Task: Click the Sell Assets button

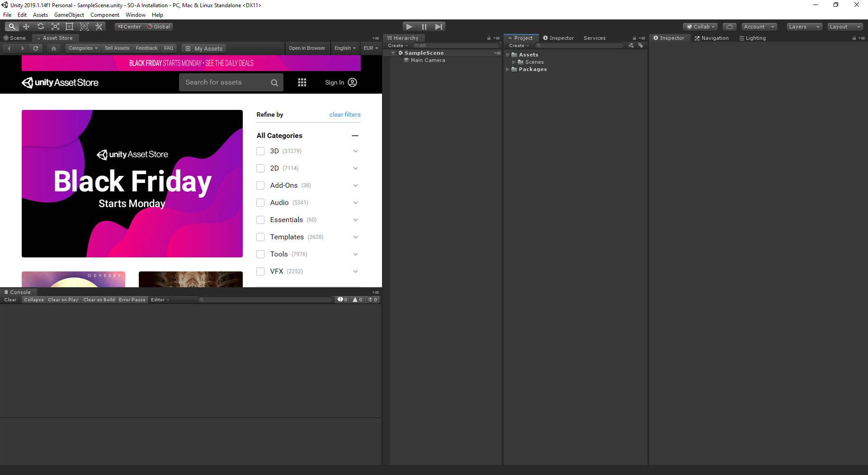Action: coord(117,48)
